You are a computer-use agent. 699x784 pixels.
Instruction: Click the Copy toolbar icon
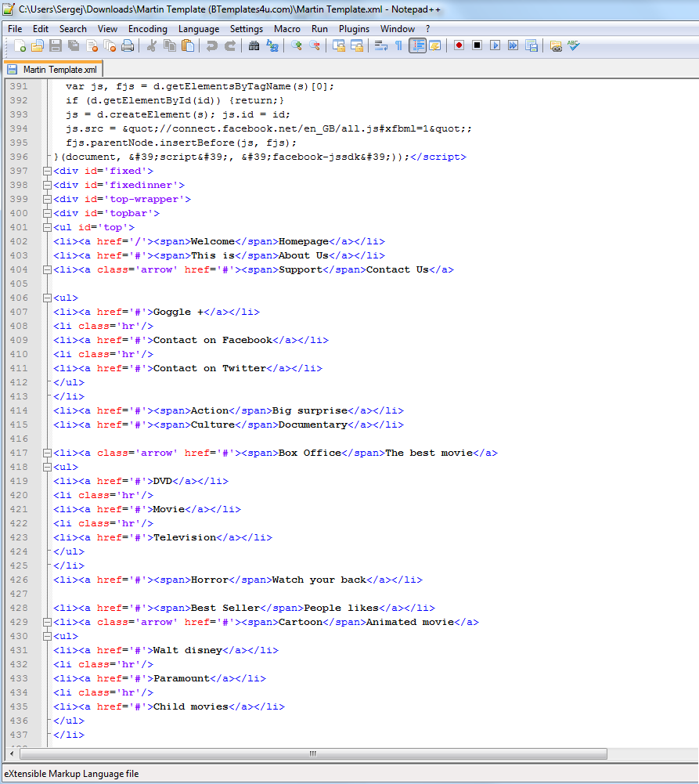point(170,46)
